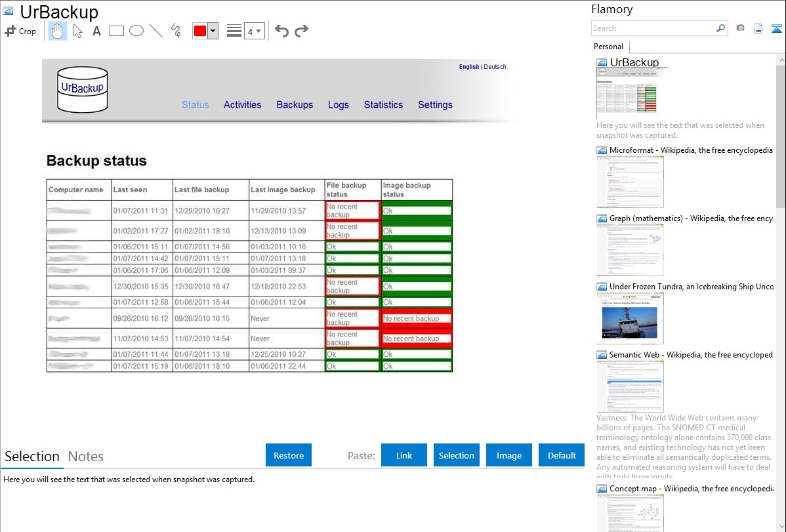Click the Selection paste button
Viewport: 786px width, 532px height.
tap(456, 455)
